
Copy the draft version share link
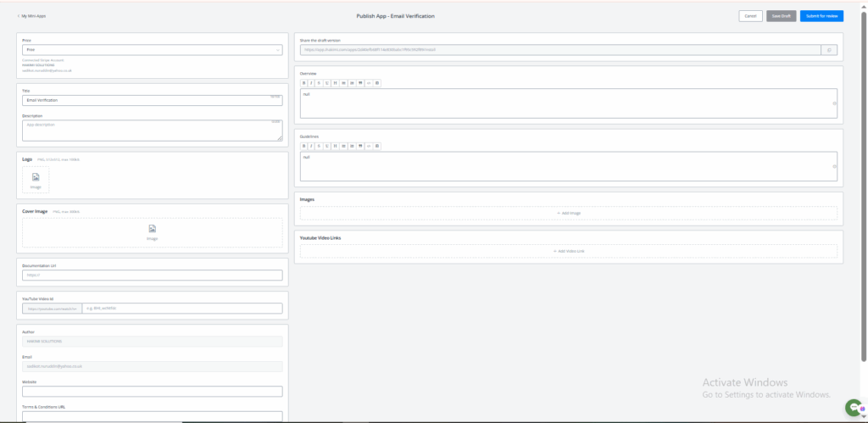(x=829, y=50)
